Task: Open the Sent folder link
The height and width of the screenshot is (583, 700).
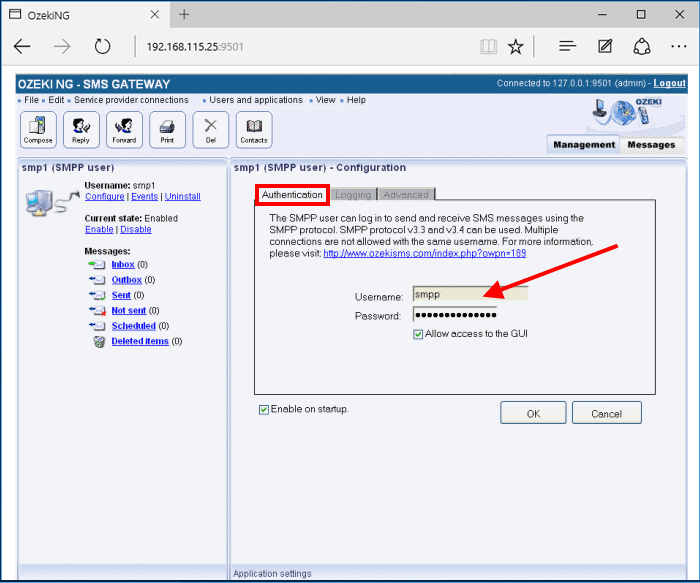Action: (121, 295)
